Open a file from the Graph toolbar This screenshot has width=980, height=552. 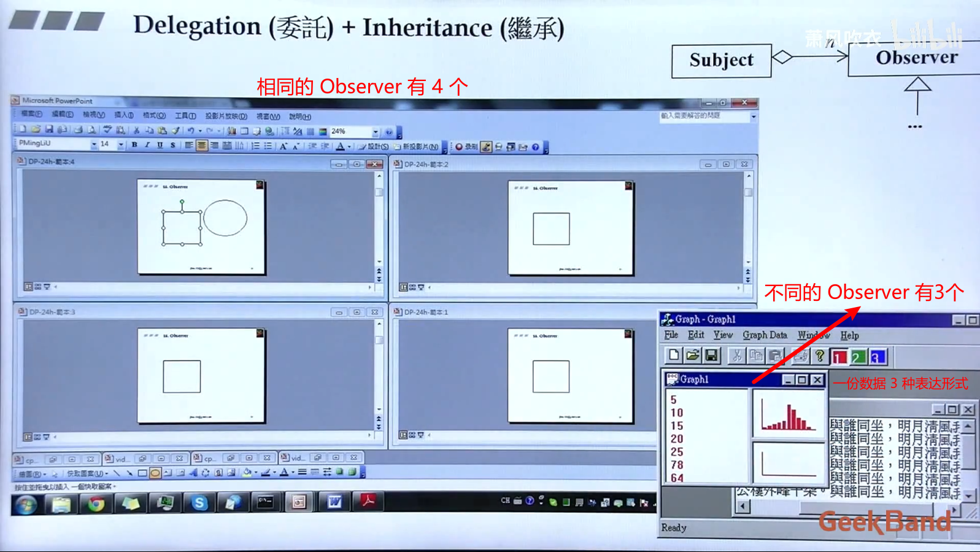click(x=693, y=356)
